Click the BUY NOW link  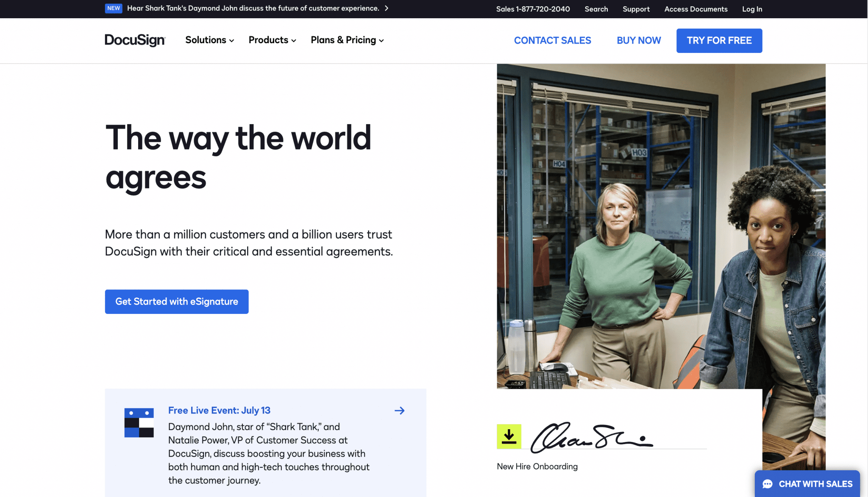tap(639, 41)
